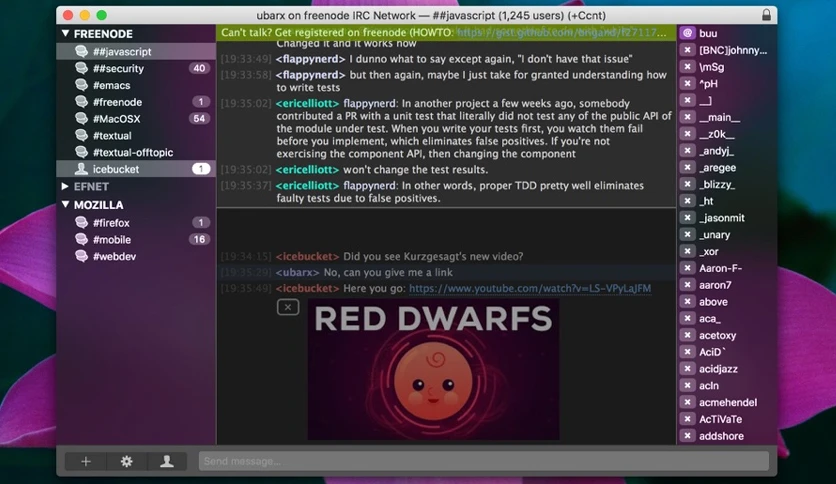
Task: Expand the EFNET server group
Action: coord(65,186)
